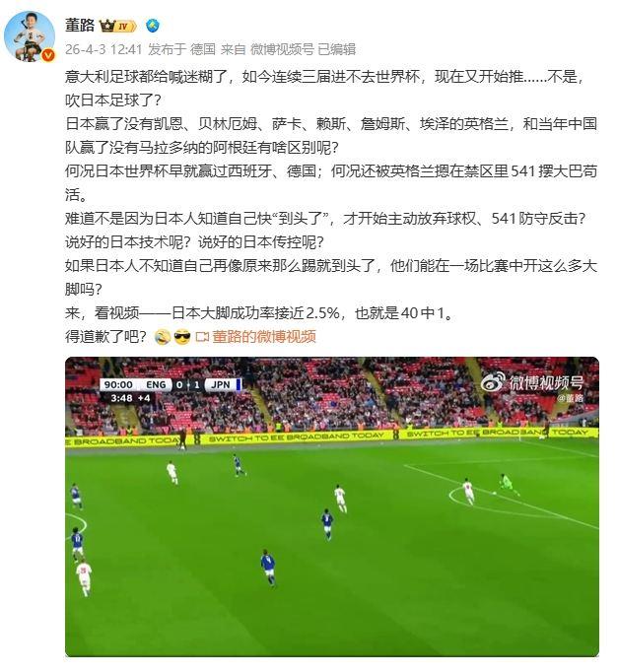617x672 pixels.
Task: Play the football match video
Action: 332,506
